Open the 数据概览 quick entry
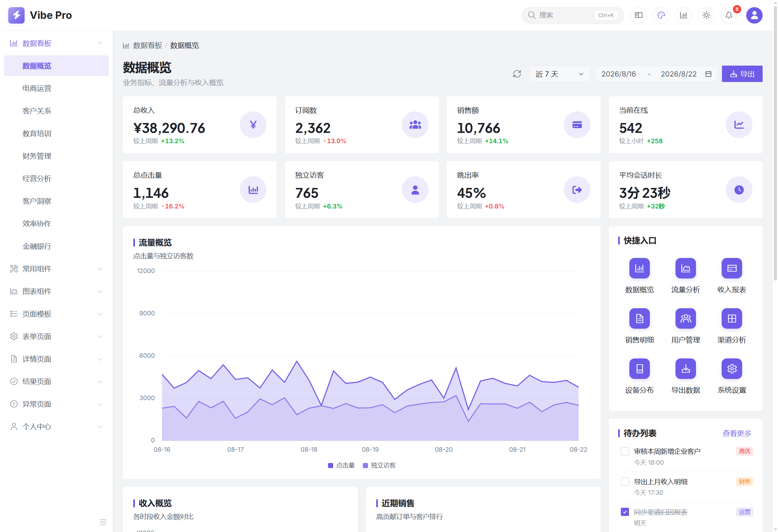Screen dimensions: 778x532 [x=639, y=268]
